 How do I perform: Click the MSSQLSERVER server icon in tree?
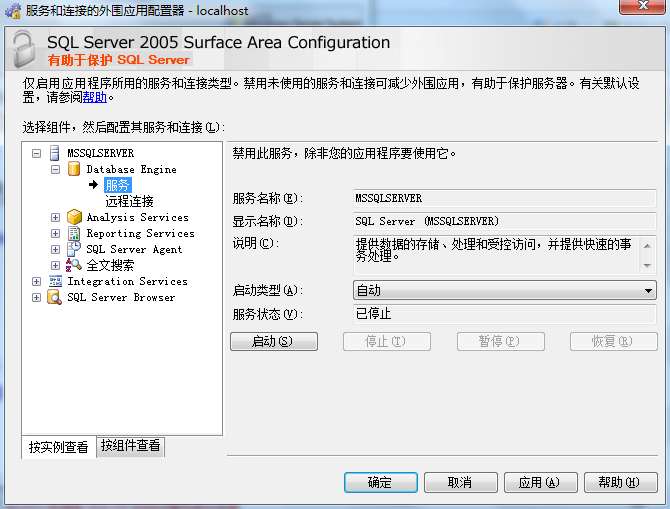[x=55, y=153]
